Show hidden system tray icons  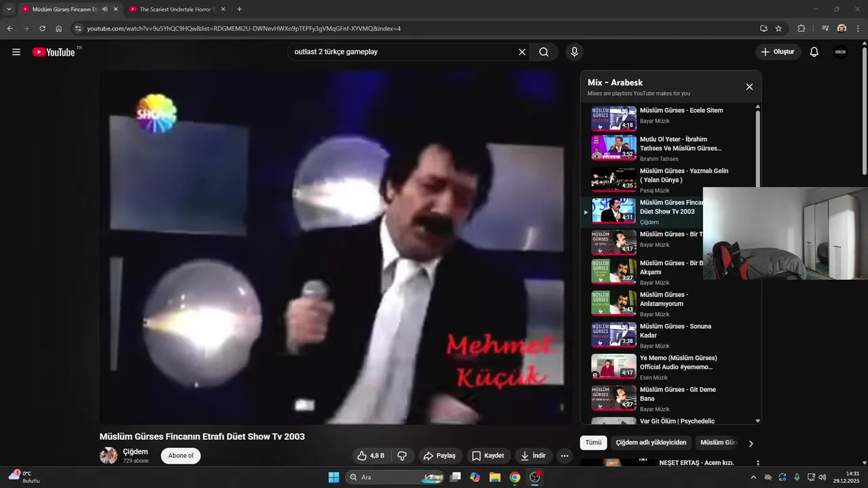click(x=753, y=477)
